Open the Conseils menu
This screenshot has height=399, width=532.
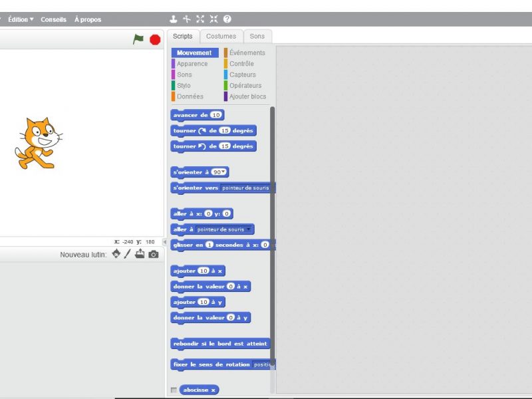coord(54,19)
